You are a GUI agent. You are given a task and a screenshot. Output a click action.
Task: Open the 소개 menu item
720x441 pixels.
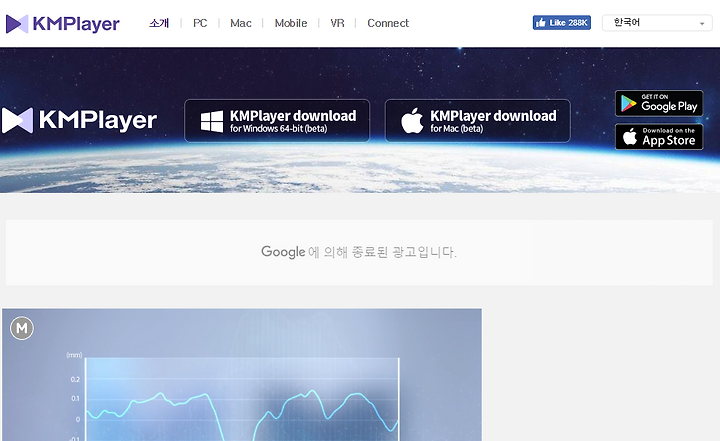point(159,23)
